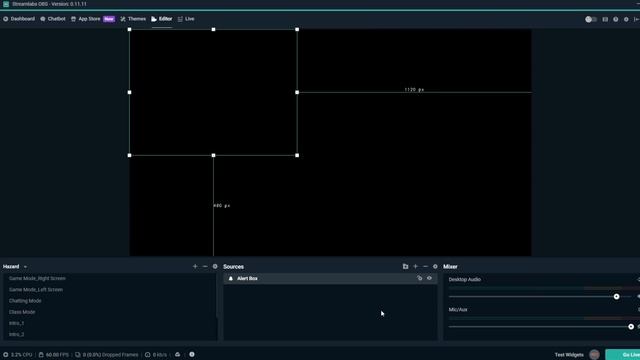Viewport: 640px width, 360px height.
Task: Click the Dropped Frames status entry
Action: pos(107,355)
